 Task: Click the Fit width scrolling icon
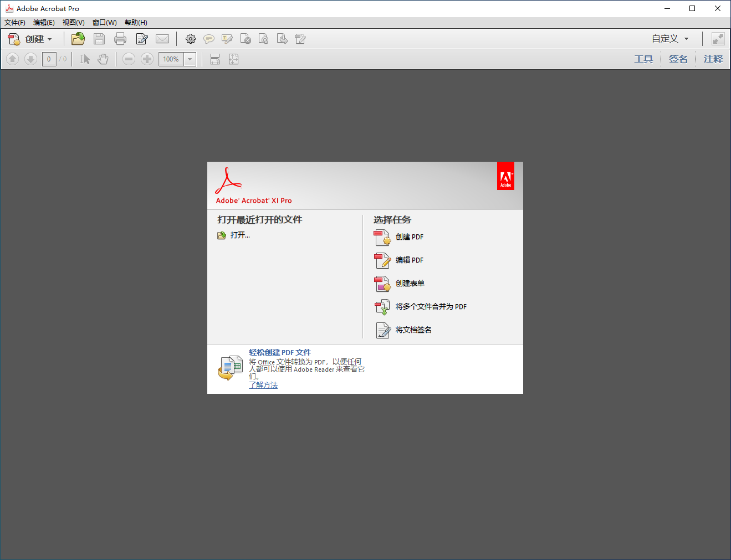click(215, 59)
